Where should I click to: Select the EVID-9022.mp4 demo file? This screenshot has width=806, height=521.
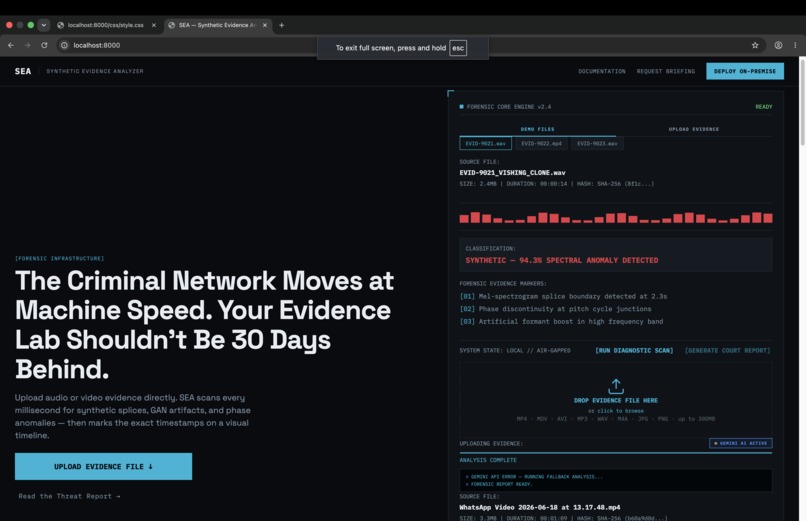point(541,143)
